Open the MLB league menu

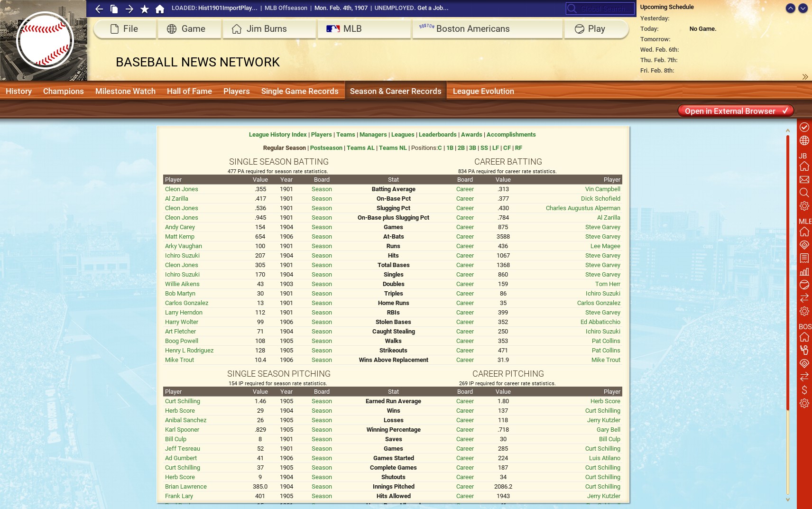[x=364, y=29]
